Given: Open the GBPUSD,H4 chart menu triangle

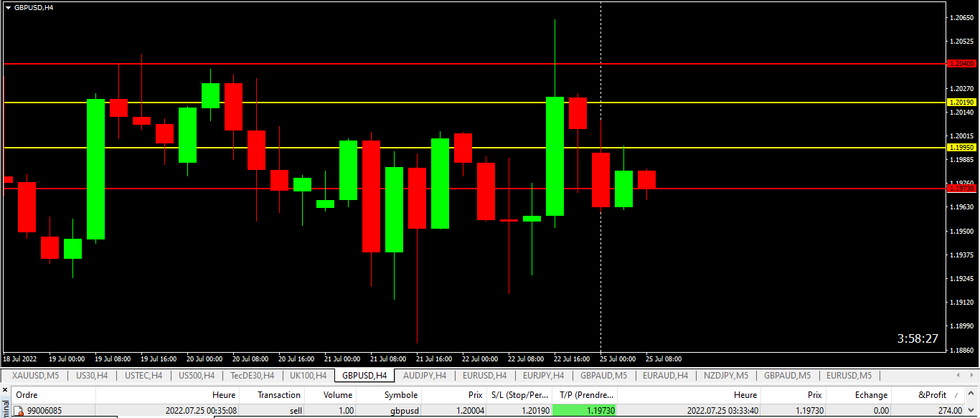Looking at the screenshot, I should tap(8, 7).
